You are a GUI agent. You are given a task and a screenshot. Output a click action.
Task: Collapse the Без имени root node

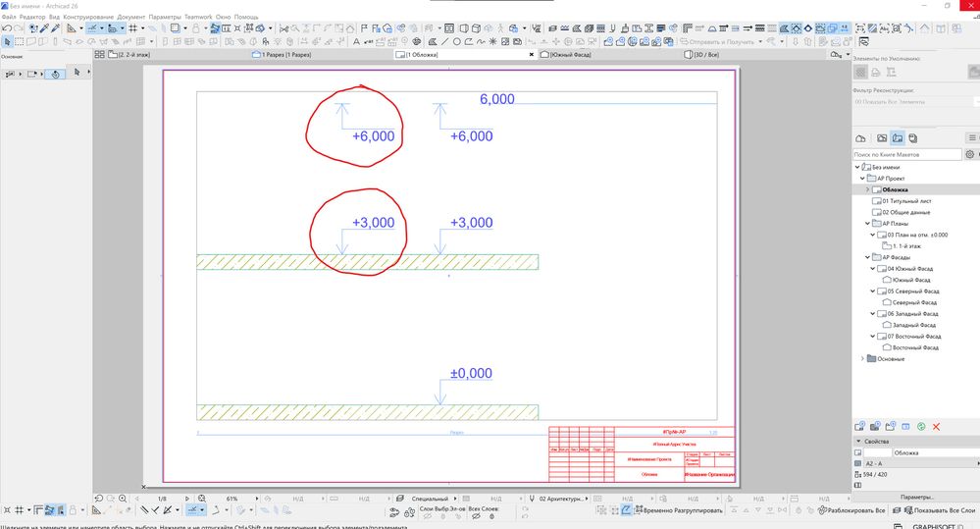(x=857, y=167)
